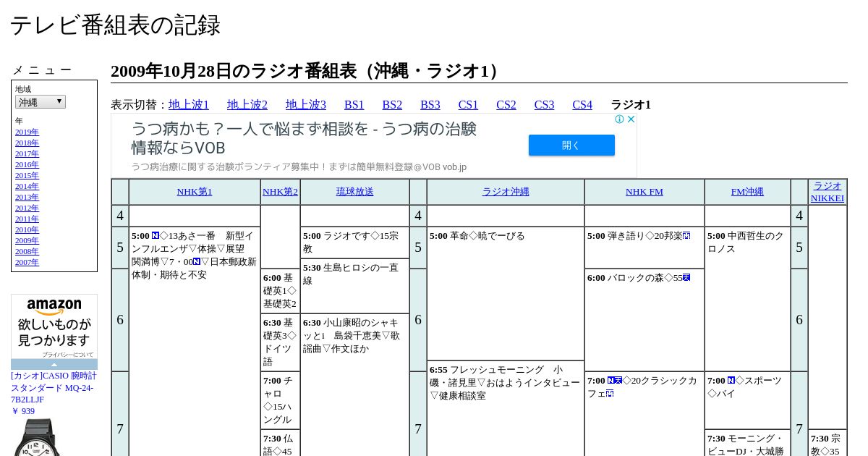The image size is (868, 456).
Task: Open the 2017年 year link
Action: coord(27,153)
